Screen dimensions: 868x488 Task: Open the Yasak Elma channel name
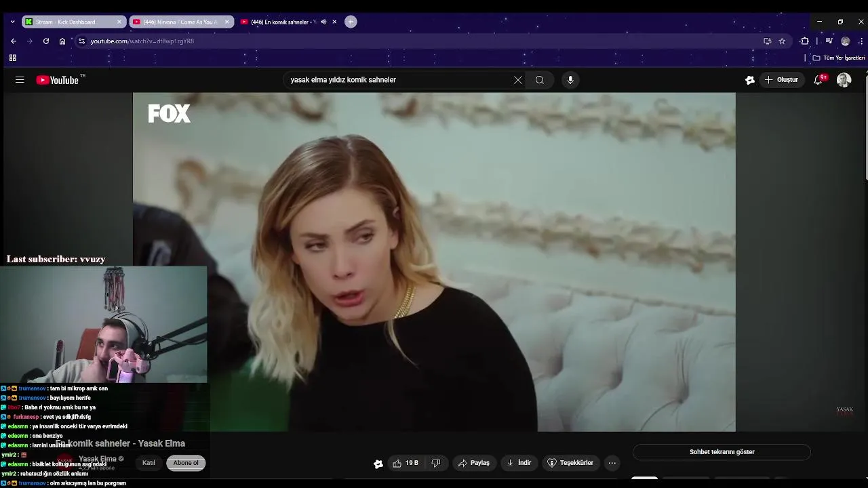pos(98,459)
